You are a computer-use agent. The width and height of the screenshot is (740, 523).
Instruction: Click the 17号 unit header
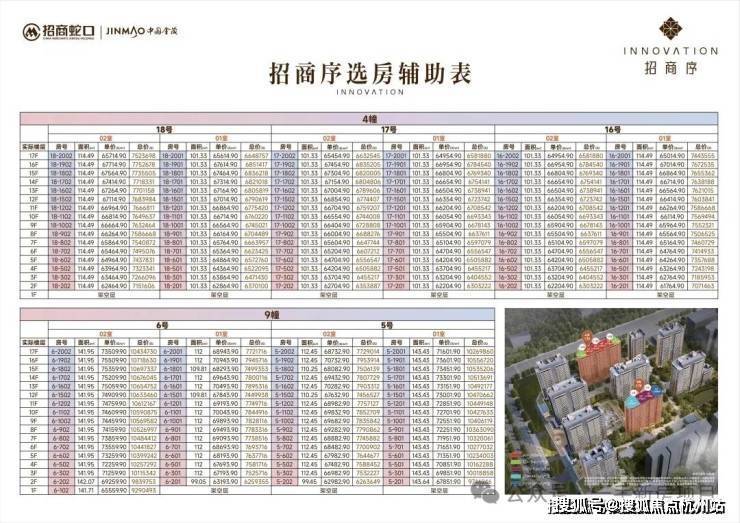[x=383, y=130]
